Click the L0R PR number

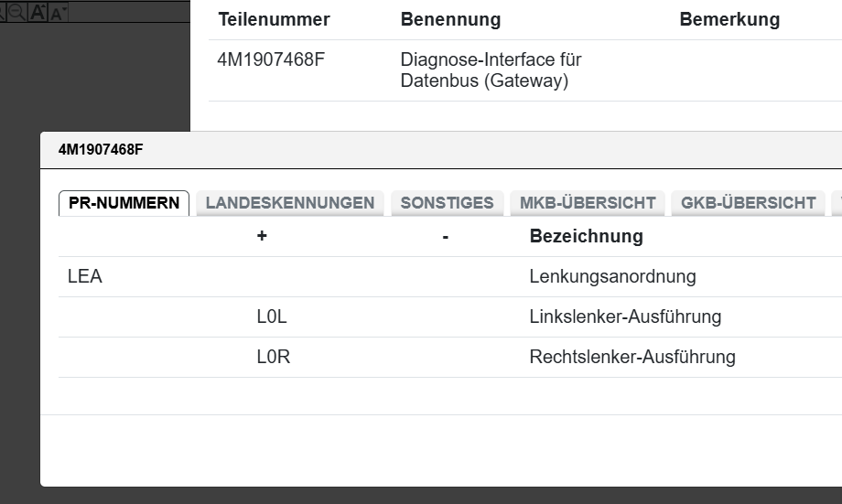(x=273, y=357)
